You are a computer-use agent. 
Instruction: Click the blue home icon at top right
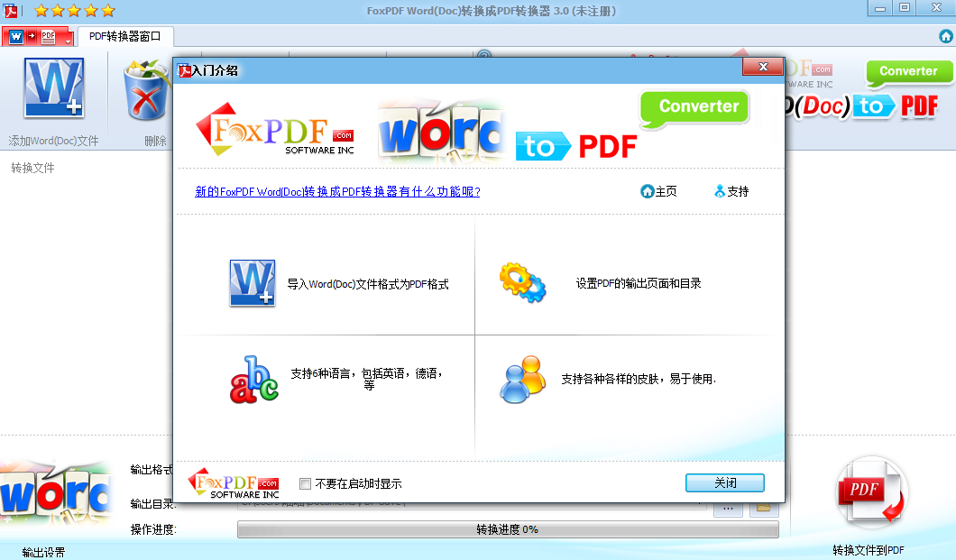945,36
